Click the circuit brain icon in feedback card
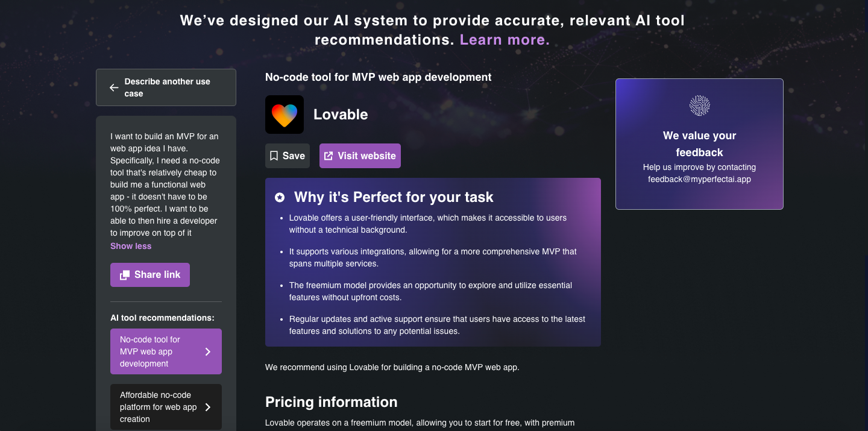The image size is (868, 431). coord(699,105)
